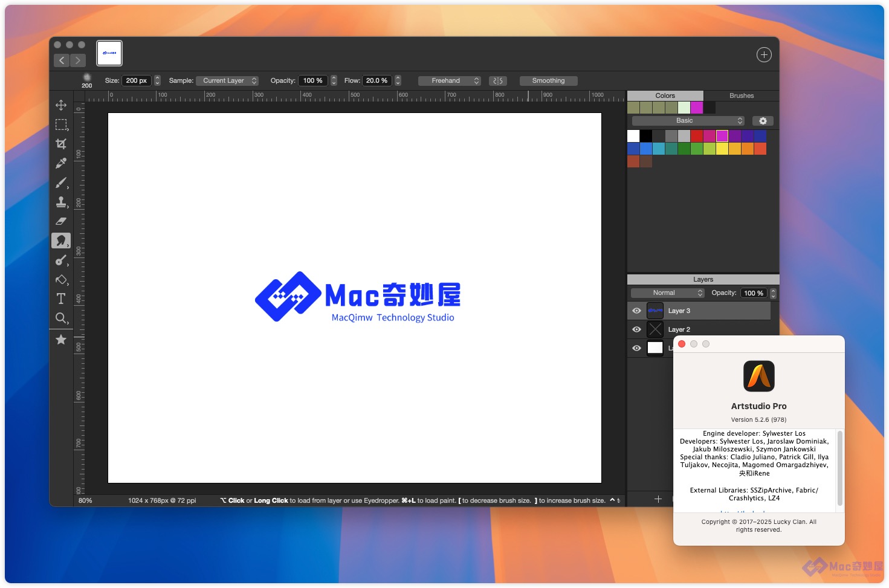Select the Layer 3 row
Viewport: 889px width, 588px height.
[699, 311]
